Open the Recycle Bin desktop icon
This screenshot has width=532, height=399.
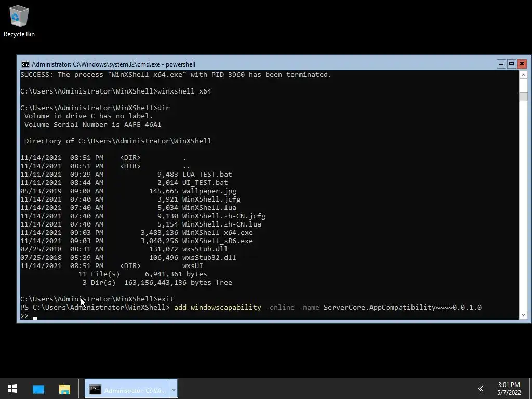click(x=19, y=21)
